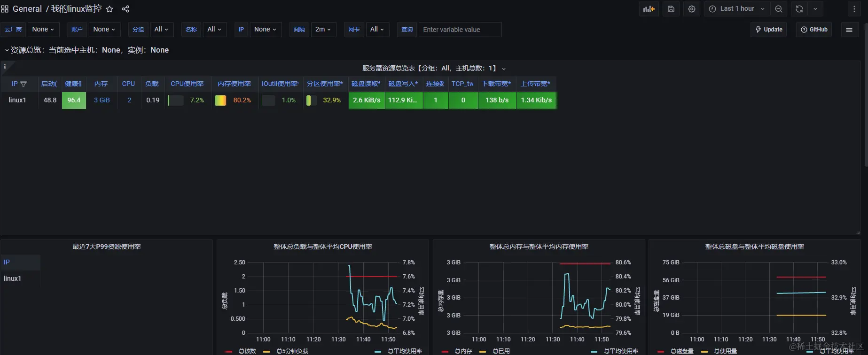868x355 pixels.
Task: Click the General breadcrumb
Action: pos(27,9)
